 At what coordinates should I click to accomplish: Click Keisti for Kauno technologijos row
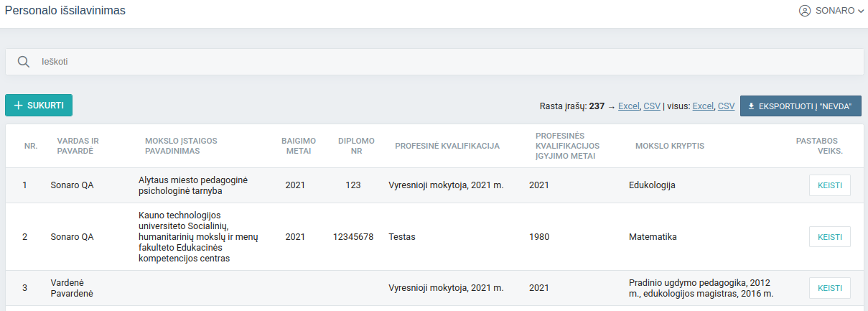pos(829,237)
